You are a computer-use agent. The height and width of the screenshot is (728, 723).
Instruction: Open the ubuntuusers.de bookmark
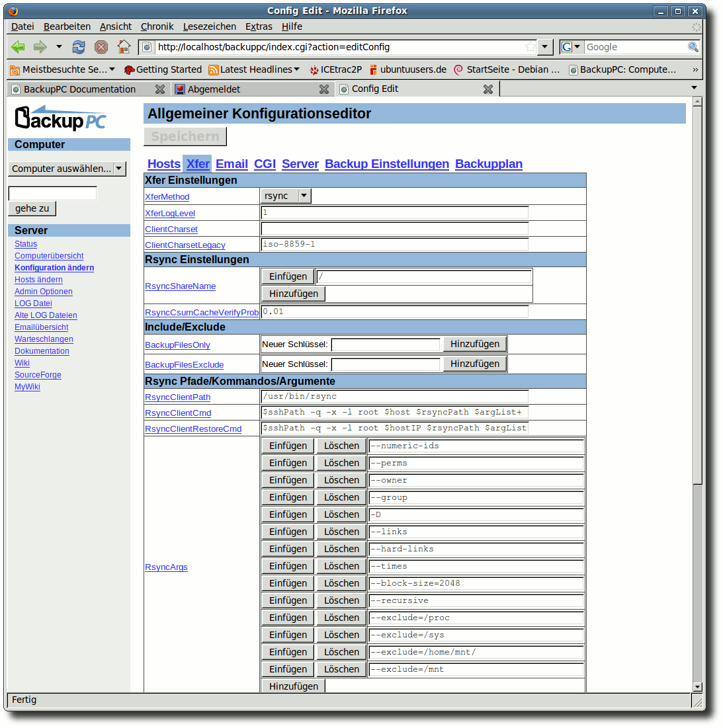[x=407, y=69]
